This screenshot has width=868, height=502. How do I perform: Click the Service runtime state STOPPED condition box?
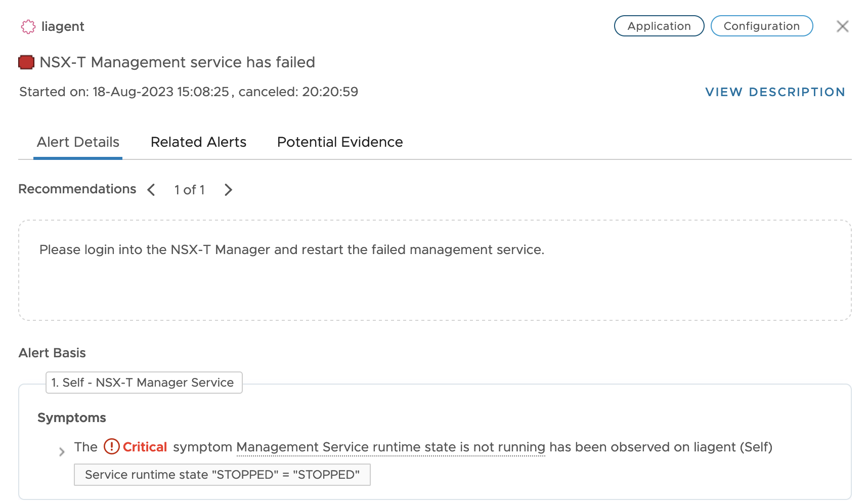[x=222, y=475]
